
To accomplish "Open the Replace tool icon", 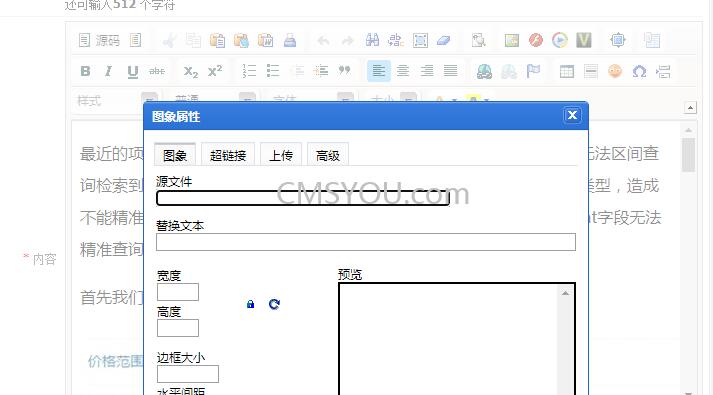I will click(x=396, y=40).
